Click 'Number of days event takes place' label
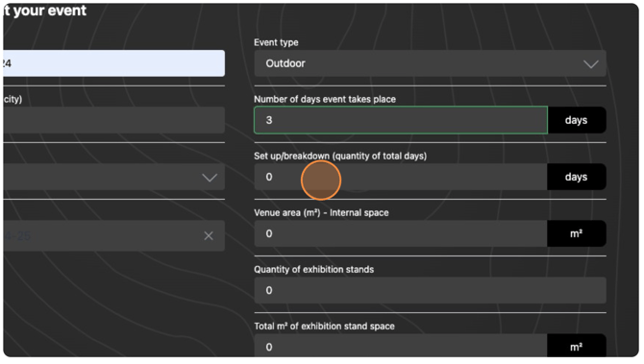 click(325, 99)
